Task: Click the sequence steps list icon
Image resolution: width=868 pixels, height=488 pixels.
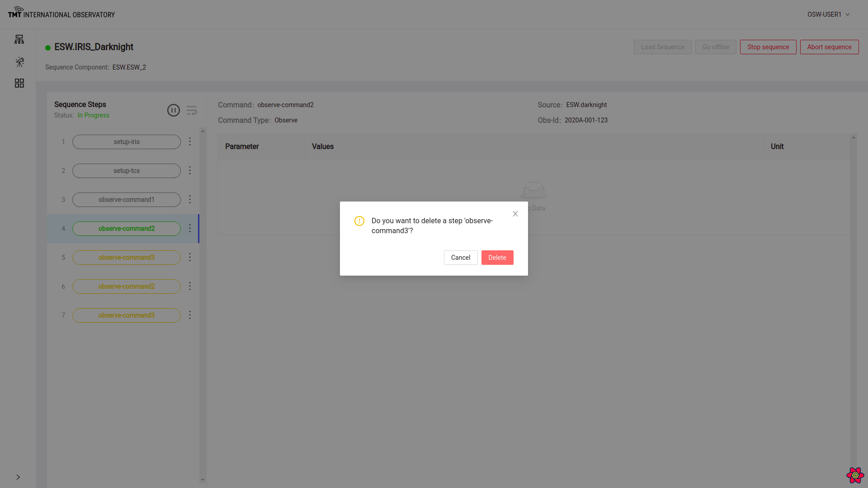Action: (192, 110)
